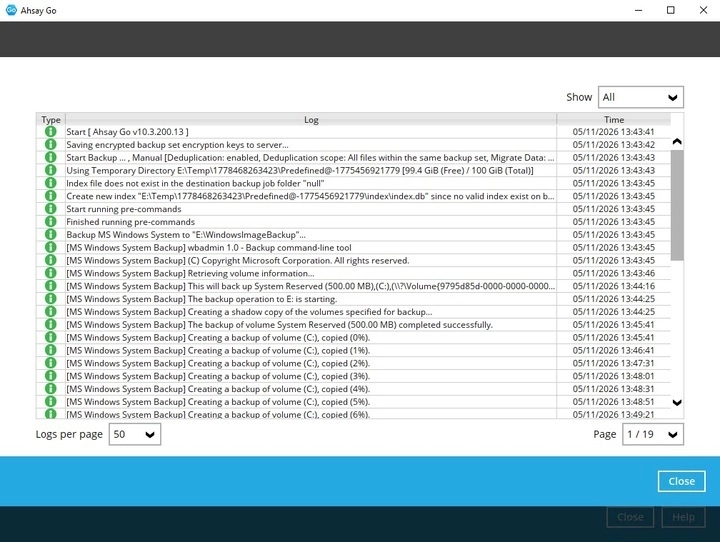Click the info icon for "Using Temporary Directory" row
Viewport: 720px width, 542px height.
[x=51, y=170]
